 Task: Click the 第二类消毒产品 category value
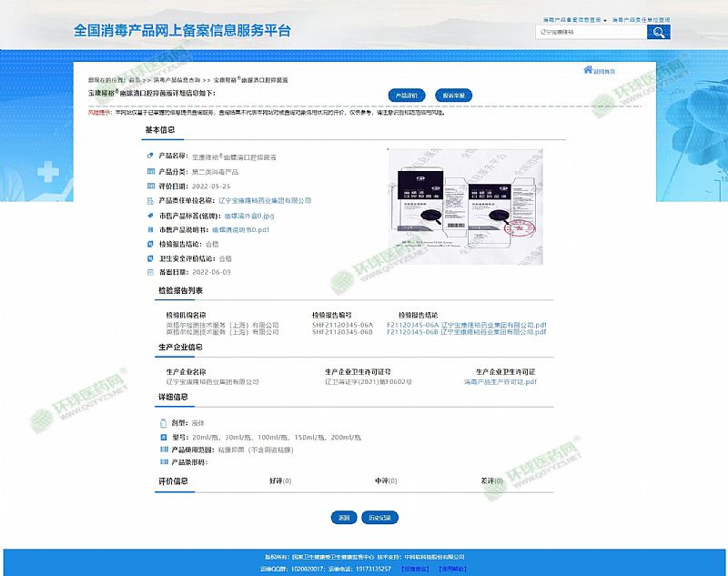coord(215,172)
